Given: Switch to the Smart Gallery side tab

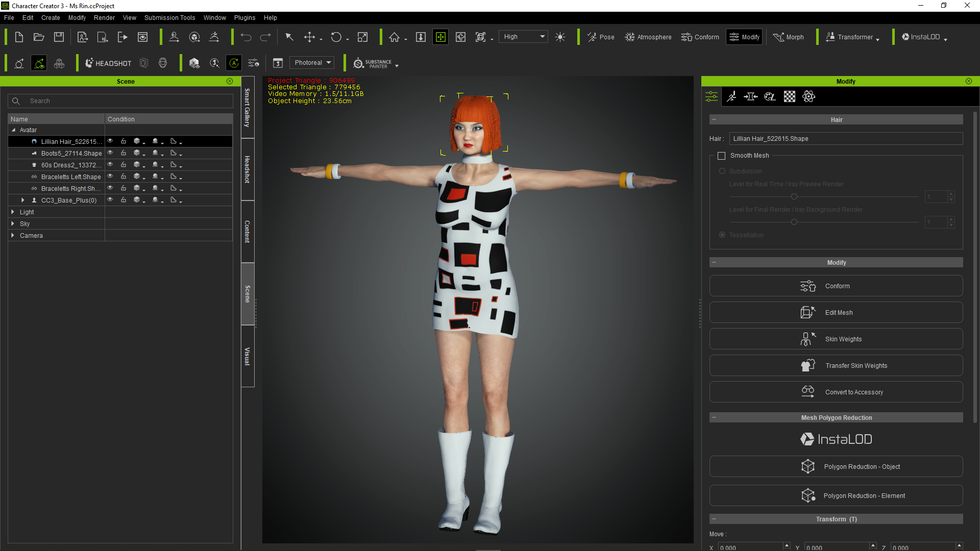Looking at the screenshot, I should [248, 108].
